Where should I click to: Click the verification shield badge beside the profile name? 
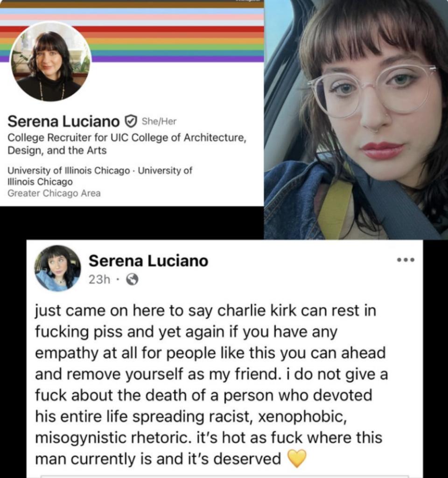[131, 121]
